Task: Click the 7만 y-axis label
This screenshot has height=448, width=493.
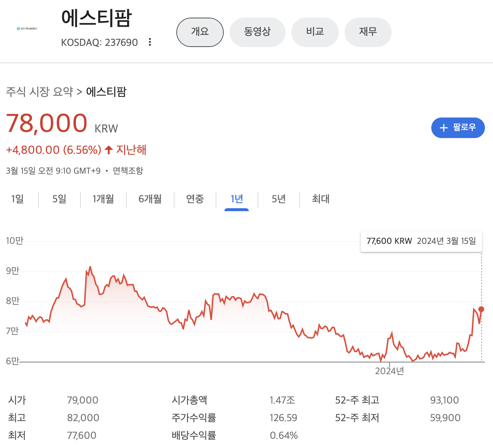Action: pyautogui.click(x=12, y=331)
